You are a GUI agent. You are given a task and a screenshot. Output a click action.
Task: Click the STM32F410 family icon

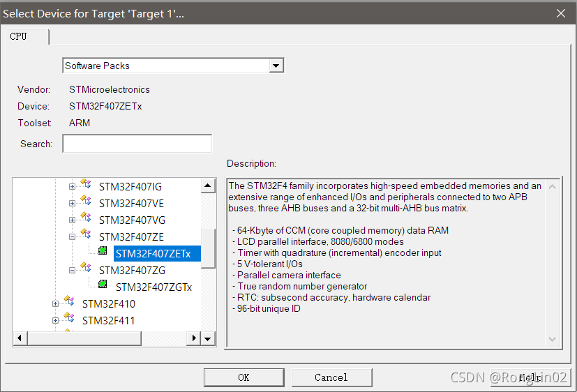pyautogui.click(x=69, y=301)
